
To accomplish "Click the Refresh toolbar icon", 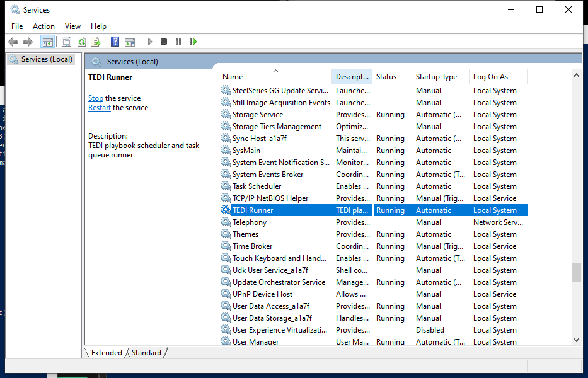I will point(81,42).
